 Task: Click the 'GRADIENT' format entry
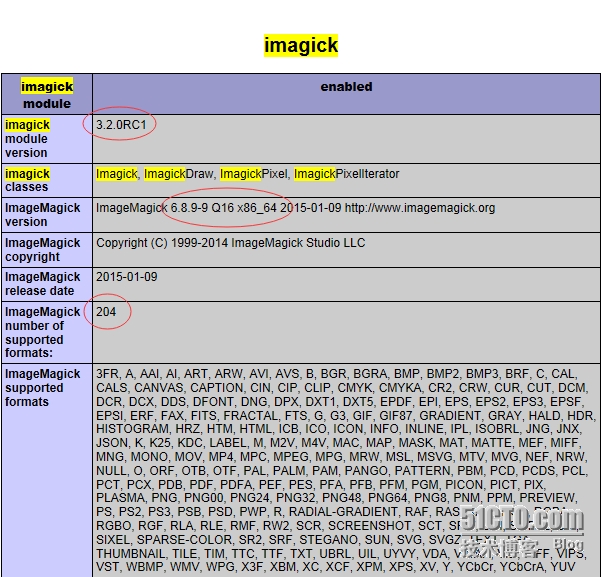click(x=450, y=416)
